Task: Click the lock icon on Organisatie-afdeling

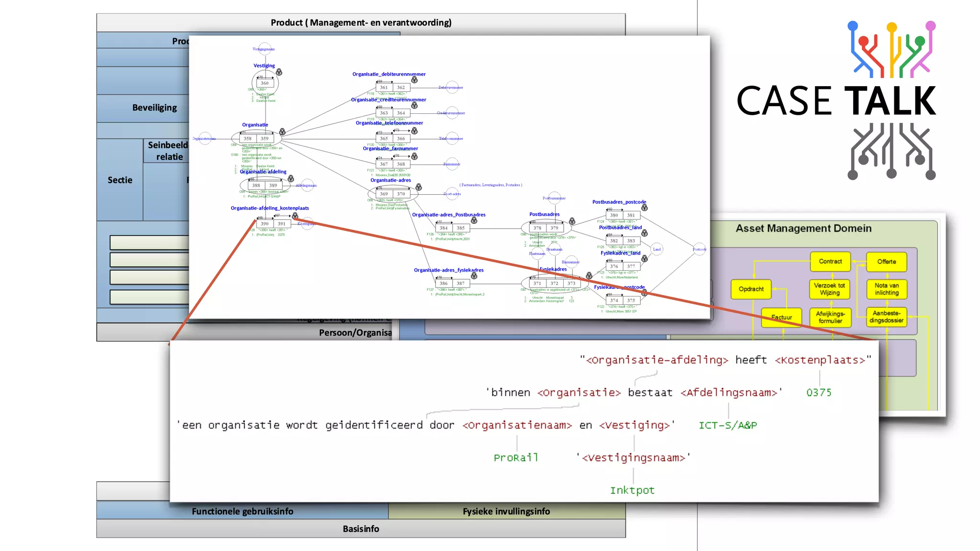Action: pyautogui.click(x=290, y=179)
